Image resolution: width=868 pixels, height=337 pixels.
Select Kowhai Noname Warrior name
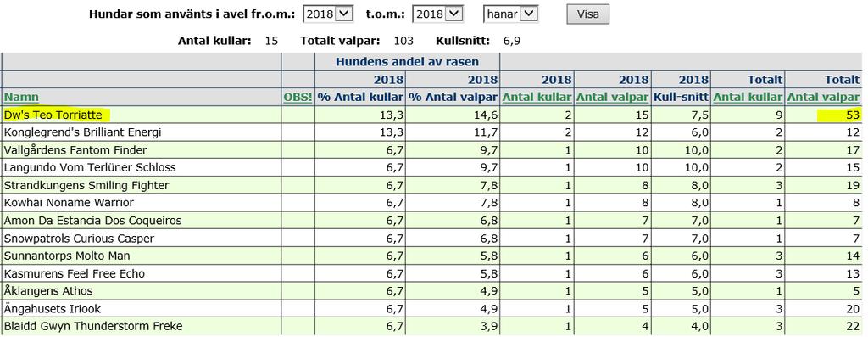(69, 203)
